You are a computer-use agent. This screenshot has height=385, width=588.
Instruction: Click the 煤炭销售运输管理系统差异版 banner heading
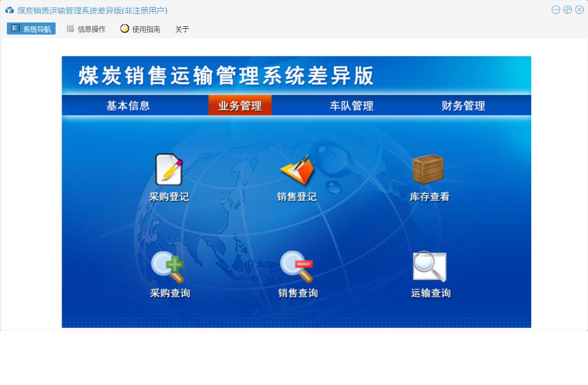tap(226, 76)
